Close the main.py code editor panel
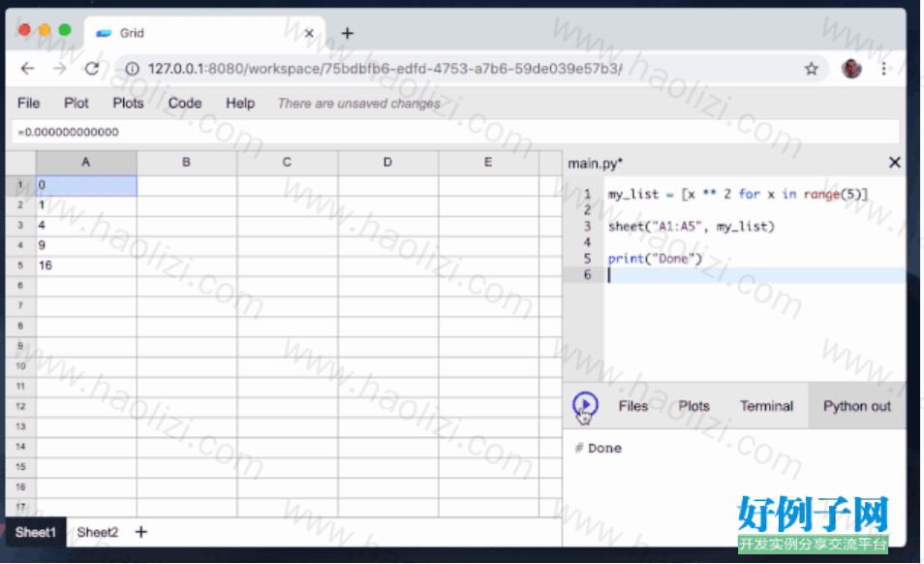This screenshot has height=564, width=924. pos(894,162)
